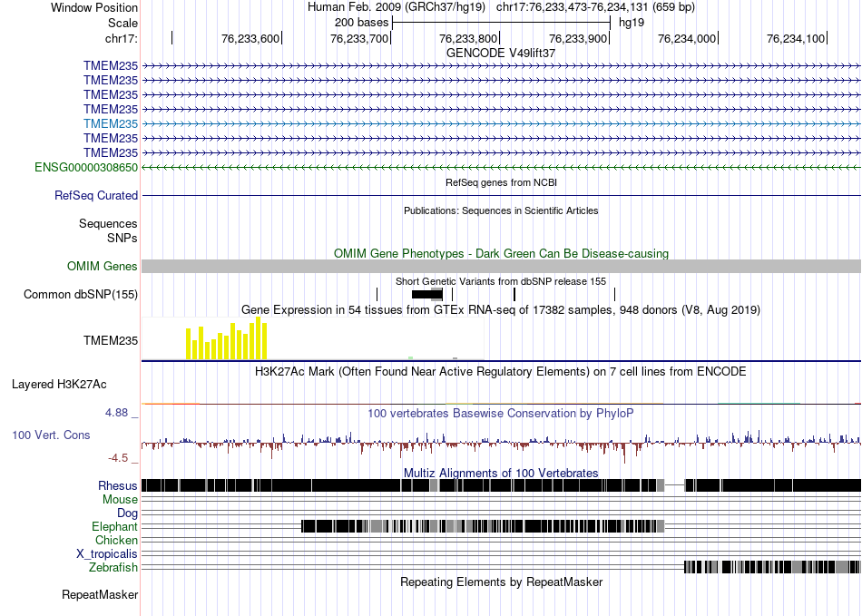Click the X_tropicalis alignment label
Viewport: 862px width, 616px height.
(107, 554)
